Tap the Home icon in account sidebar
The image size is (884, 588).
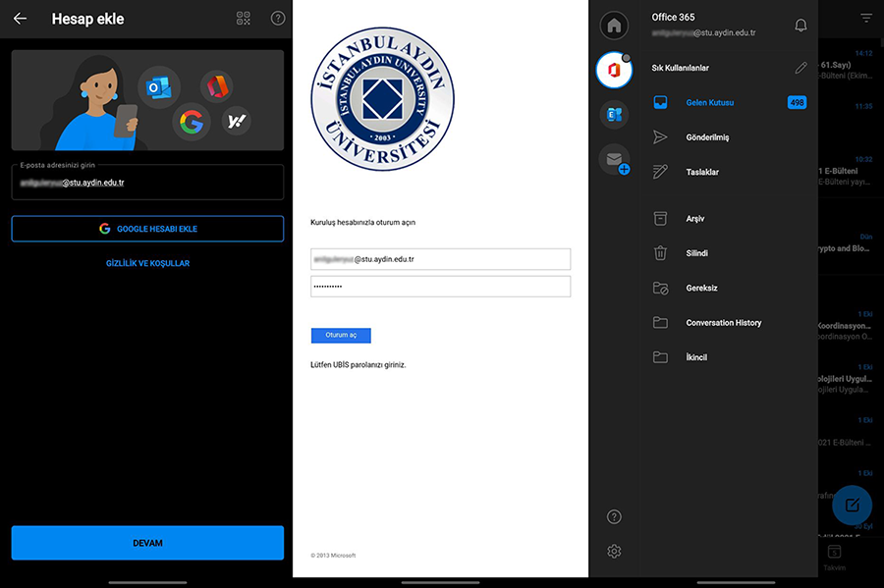pos(614,26)
